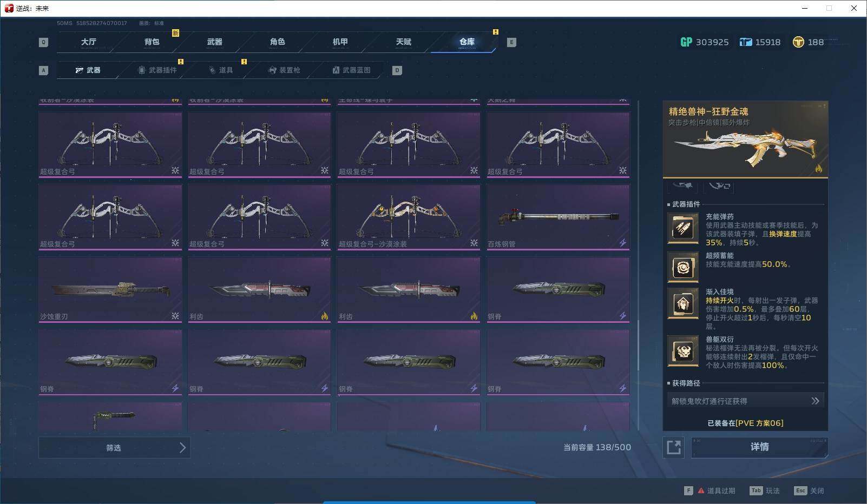Click the ticket balance 15918
This screenshot has width=867, height=504.
tap(768, 42)
